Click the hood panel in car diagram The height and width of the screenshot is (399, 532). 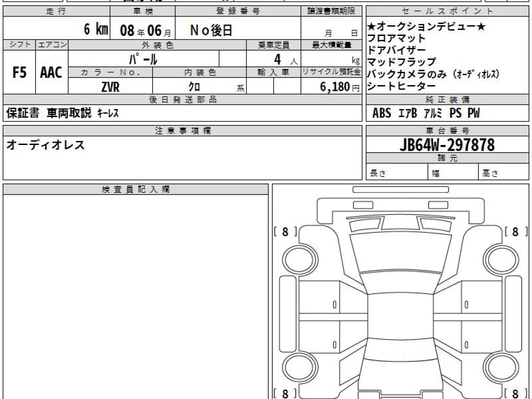(400, 253)
